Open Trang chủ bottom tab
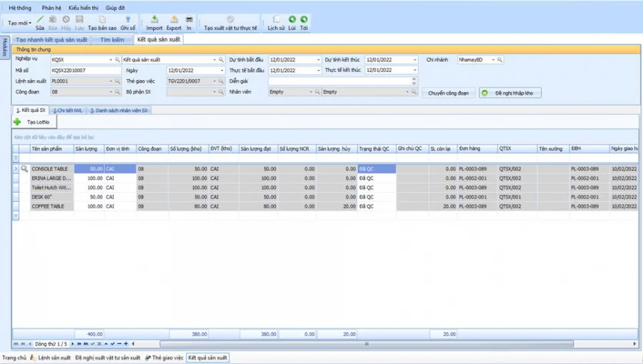Screen dimensions: 643x364 (14, 358)
